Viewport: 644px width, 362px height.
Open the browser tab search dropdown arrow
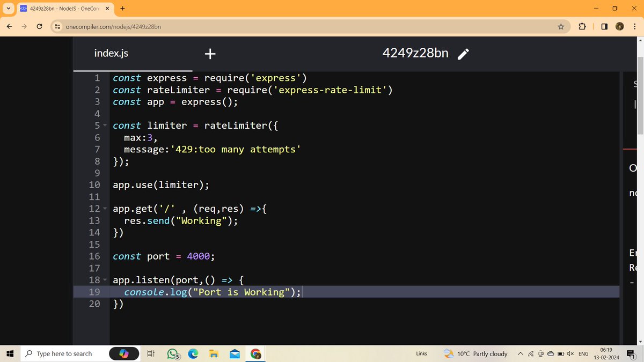(8, 9)
